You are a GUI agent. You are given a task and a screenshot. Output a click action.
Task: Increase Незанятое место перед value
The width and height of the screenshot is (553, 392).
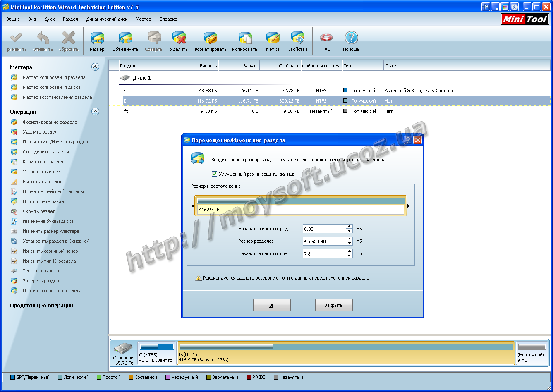tap(349, 227)
